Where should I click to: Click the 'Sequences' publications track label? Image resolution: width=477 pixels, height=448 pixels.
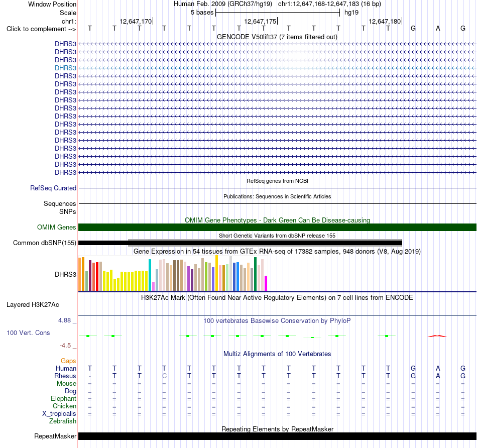tap(60, 203)
